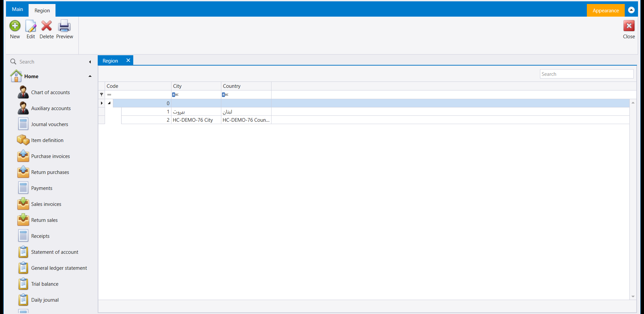
Task: Open Journal vouchers
Action: coord(50,124)
